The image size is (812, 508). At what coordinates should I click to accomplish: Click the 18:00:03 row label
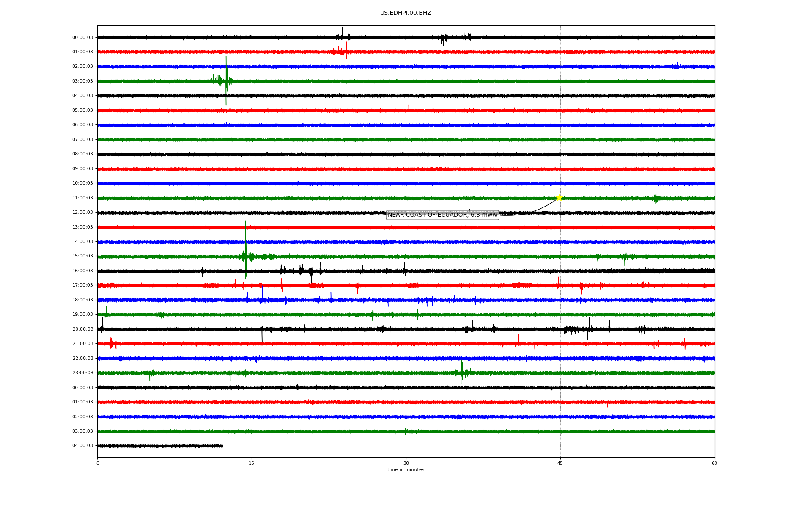tap(82, 300)
